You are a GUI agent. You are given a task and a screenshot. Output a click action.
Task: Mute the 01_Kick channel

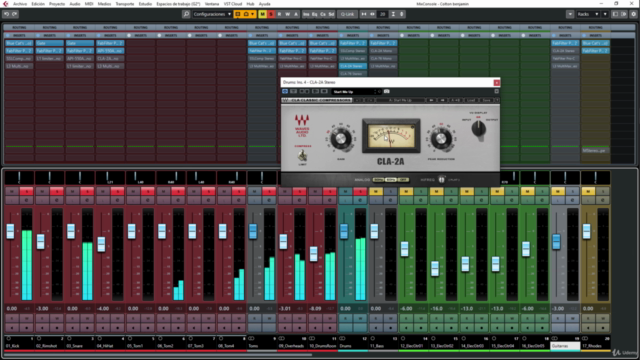(x=12, y=191)
